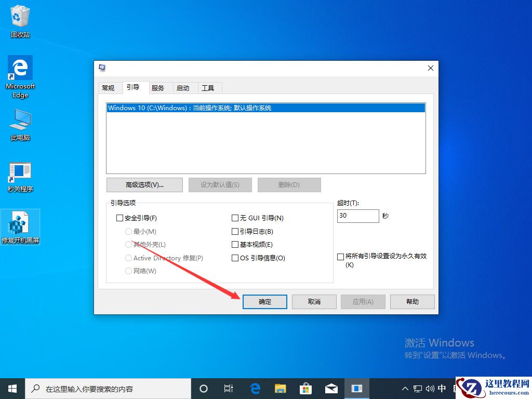
Task: Switch input method via the 中 indicator
Action: [442, 388]
